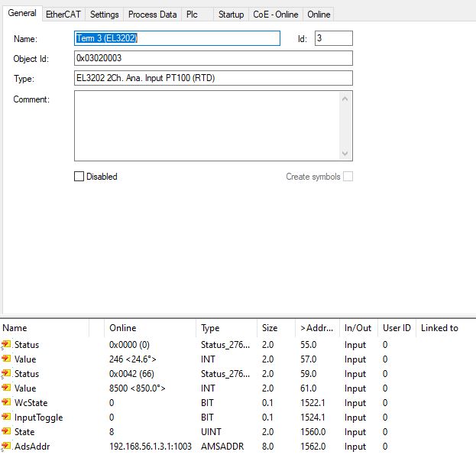Click the UINT type cell

[211, 432]
